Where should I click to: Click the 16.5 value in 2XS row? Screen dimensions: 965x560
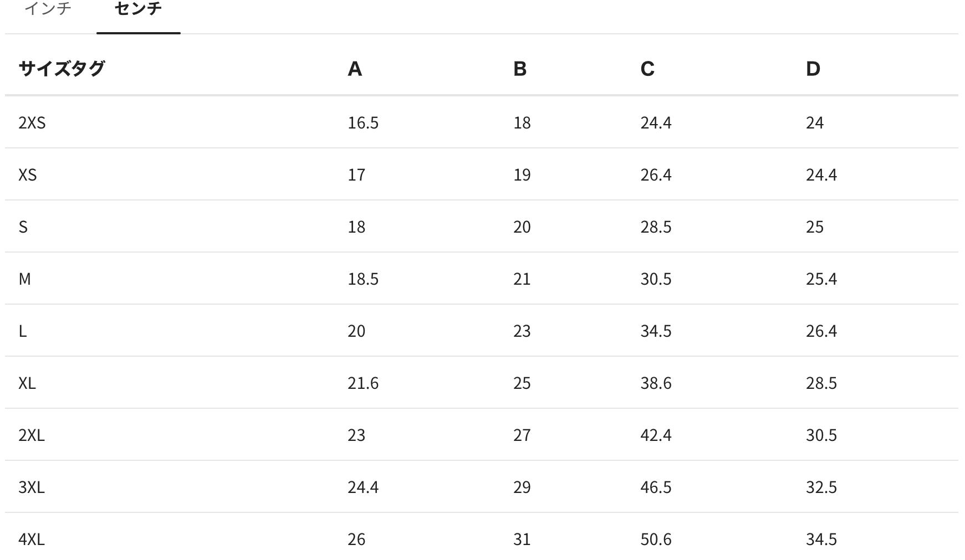pos(363,122)
